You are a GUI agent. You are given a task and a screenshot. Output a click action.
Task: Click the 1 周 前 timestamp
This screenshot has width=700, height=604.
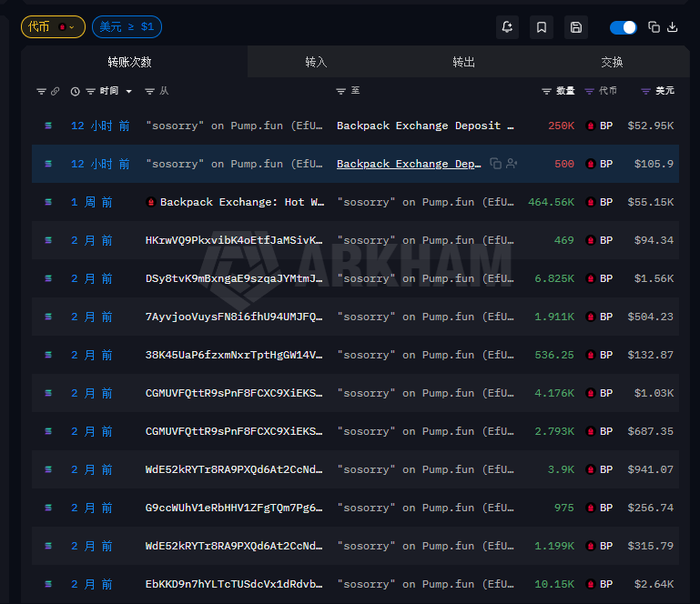coord(92,202)
